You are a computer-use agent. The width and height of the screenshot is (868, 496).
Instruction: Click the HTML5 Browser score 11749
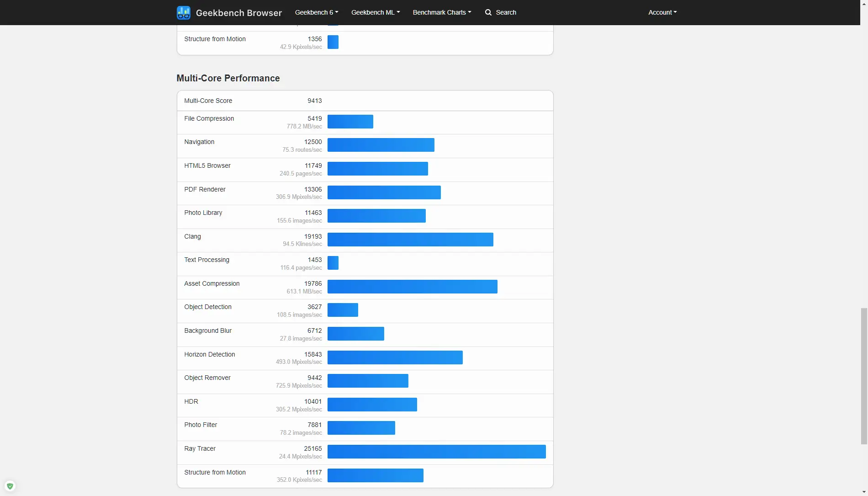313,165
